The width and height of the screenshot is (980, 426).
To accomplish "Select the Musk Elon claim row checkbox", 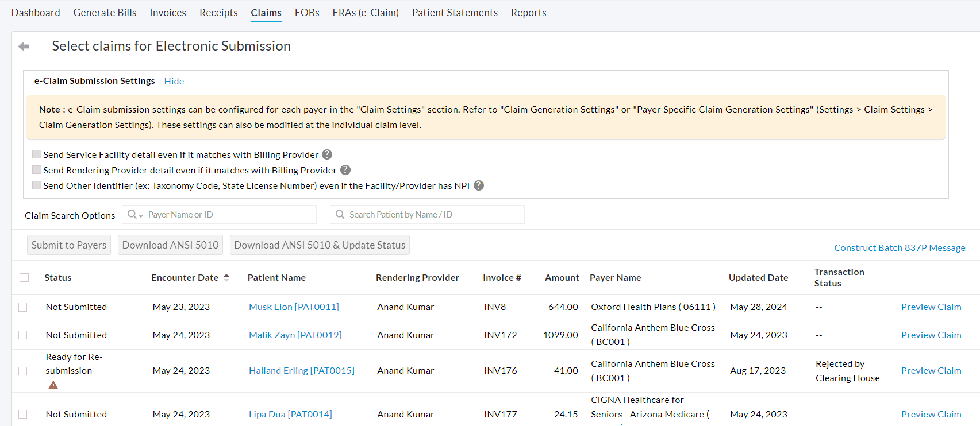I will (23, 307).
